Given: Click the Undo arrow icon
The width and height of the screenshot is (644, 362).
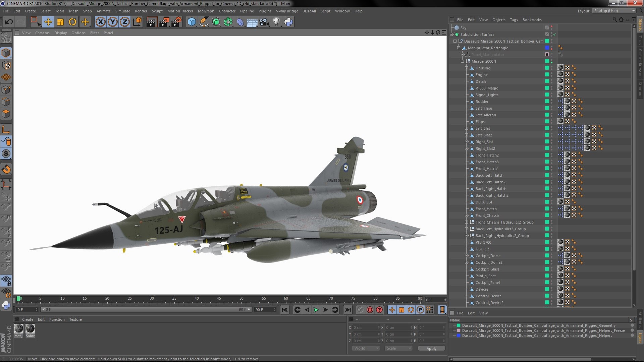Looking at the screenshot, I should (x=9, y=22).
